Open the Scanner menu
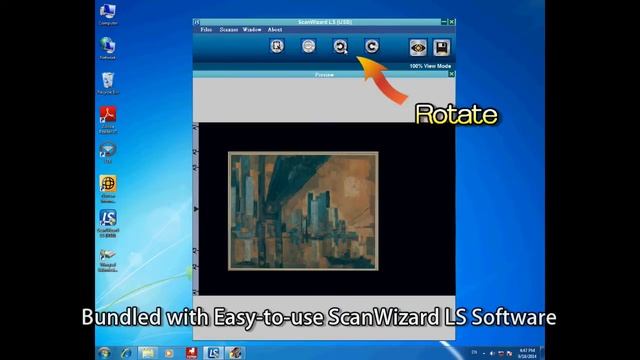 click(x=229, y=30)
